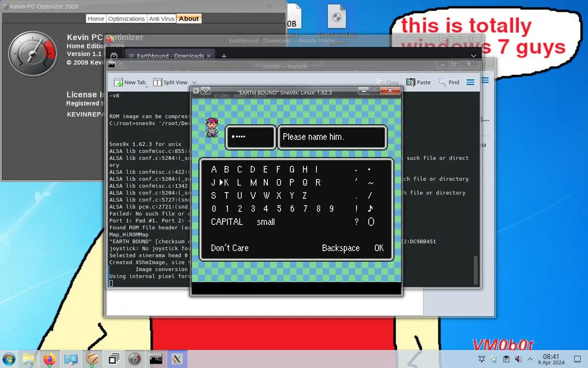Screen dimensions: 588x368
Task: Switch to the Snes9x X taskbar icon
Action: (x=177, y=359)
